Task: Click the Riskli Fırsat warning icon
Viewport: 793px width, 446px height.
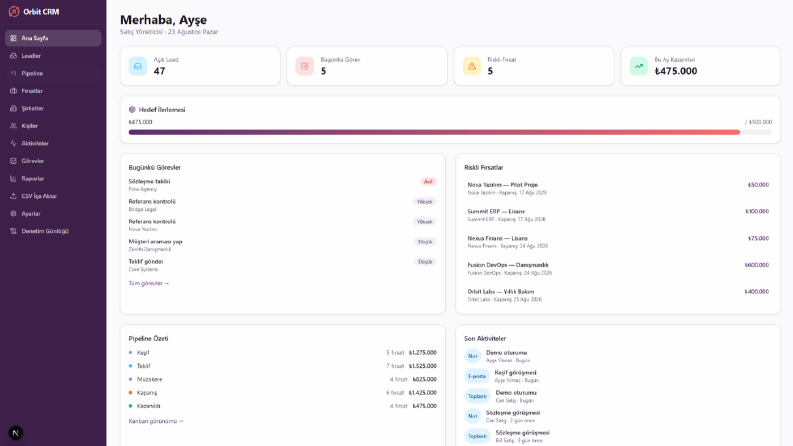Action: point(472,66)
